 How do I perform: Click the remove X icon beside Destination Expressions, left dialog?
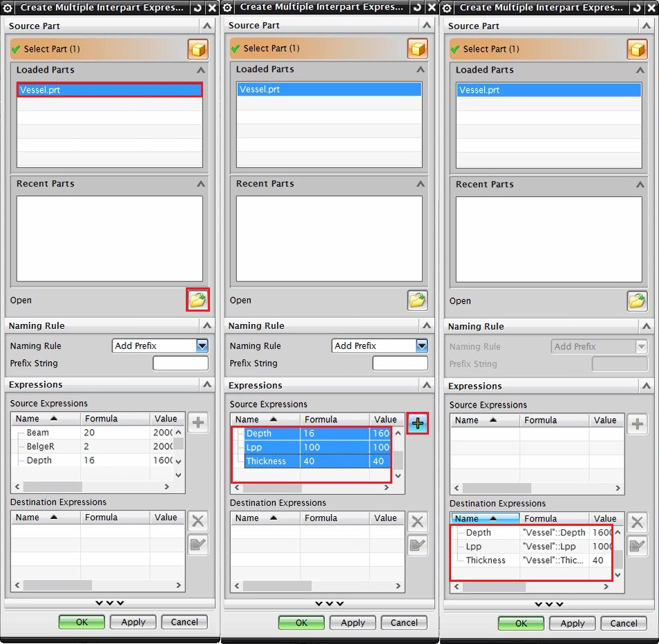[x=198, y=521]
